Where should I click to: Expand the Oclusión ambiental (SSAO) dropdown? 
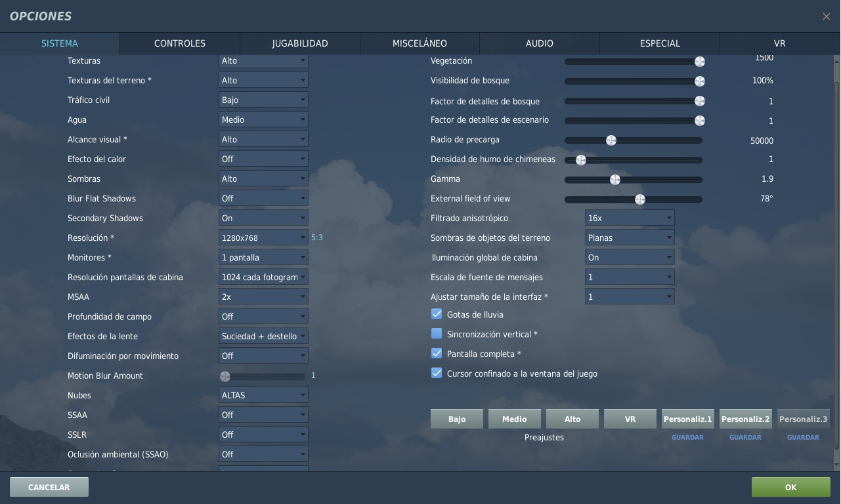pos(263,454)
